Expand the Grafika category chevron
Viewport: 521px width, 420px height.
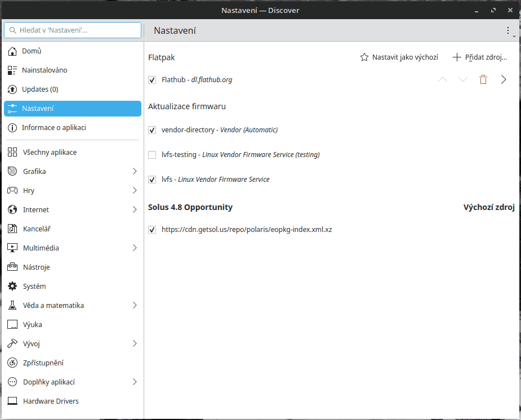pos(135,171)
